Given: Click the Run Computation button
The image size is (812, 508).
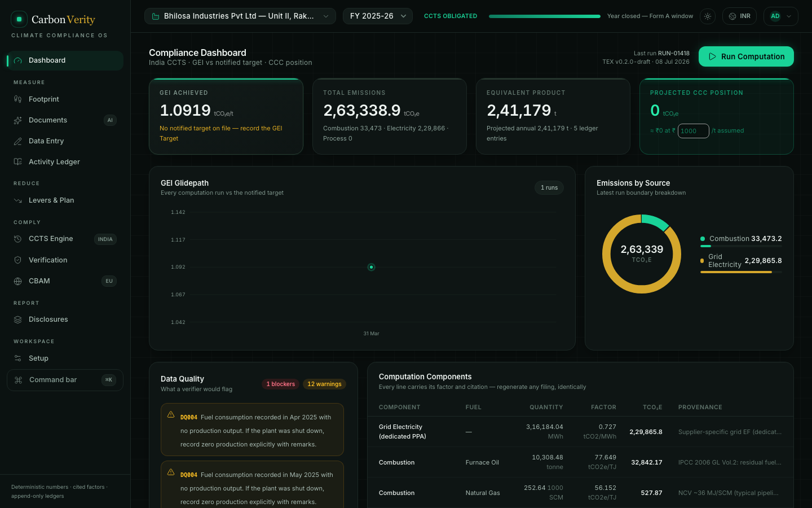Looking at the screenshot, I should 746,56.
